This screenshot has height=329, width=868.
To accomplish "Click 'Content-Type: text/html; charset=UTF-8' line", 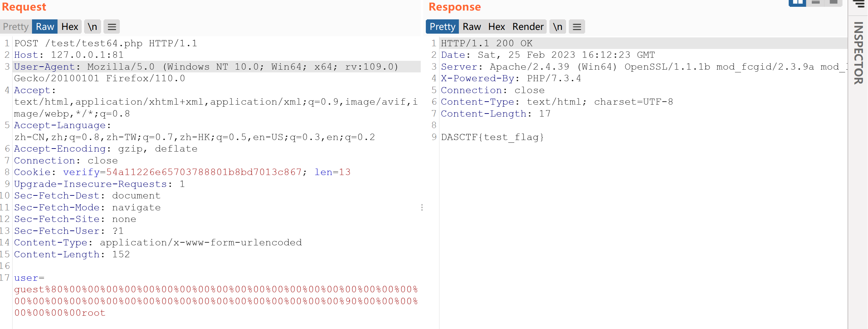I will [557, 102].
